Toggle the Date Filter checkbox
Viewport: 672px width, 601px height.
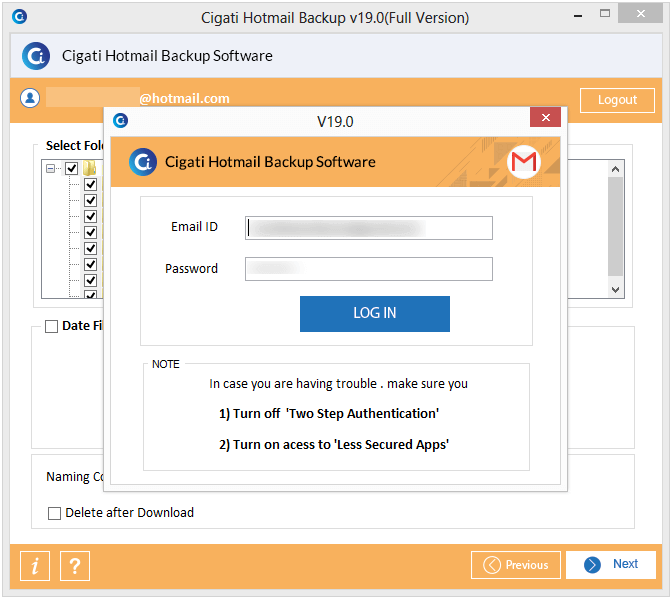click(x=51, y=326)
